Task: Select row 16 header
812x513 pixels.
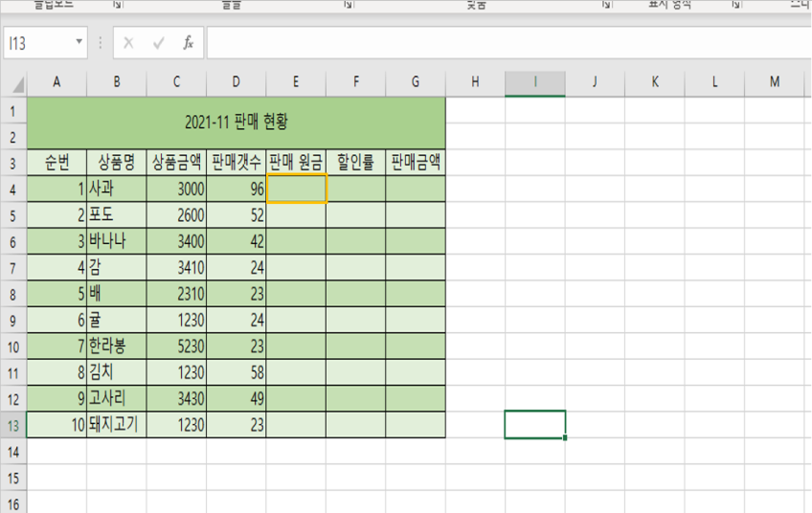Action: tap(13, 503)
